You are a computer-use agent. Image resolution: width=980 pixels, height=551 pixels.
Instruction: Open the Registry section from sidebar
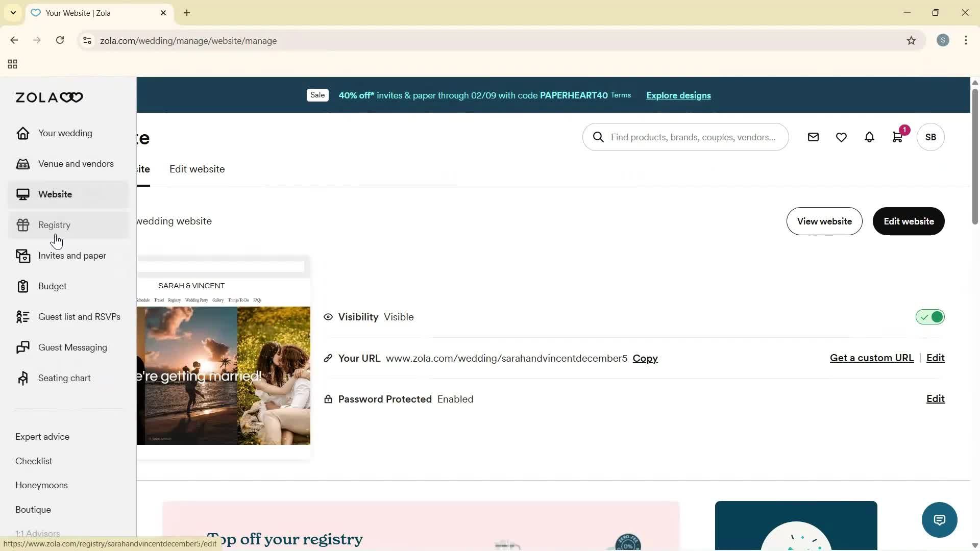click(54, 224)
